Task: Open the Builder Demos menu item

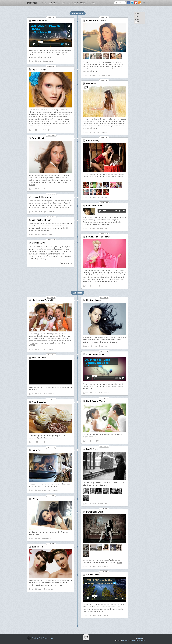Action: [54, 3]
